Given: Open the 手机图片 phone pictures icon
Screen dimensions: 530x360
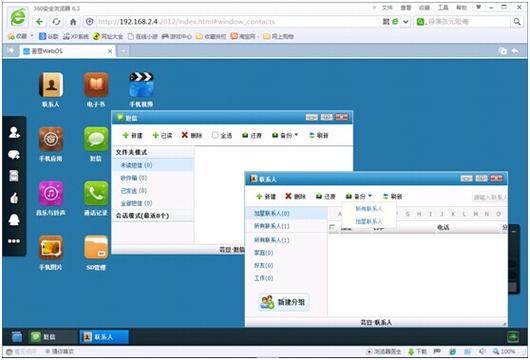Looking at the screenshot, I should click(51, 248).
